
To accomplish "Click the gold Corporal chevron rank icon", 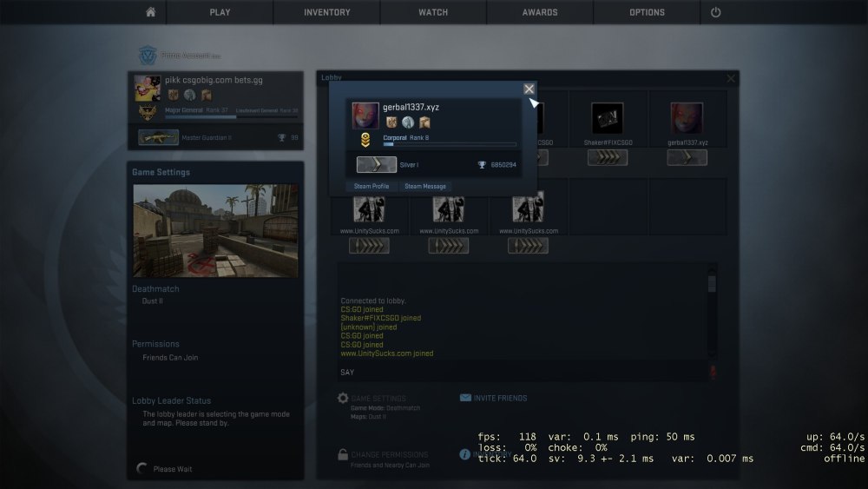I will tap(365, 140).
